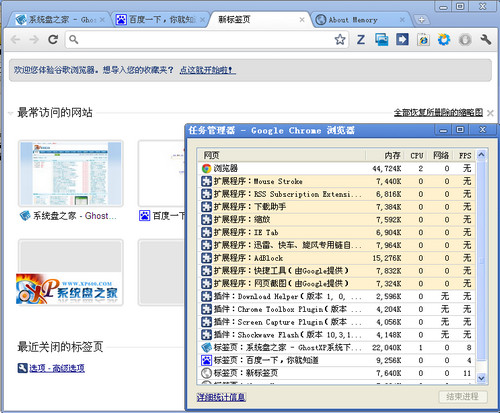Reload the page with refresh icon
The height and width of the screenshot is (413, 500).
point(53,40)
